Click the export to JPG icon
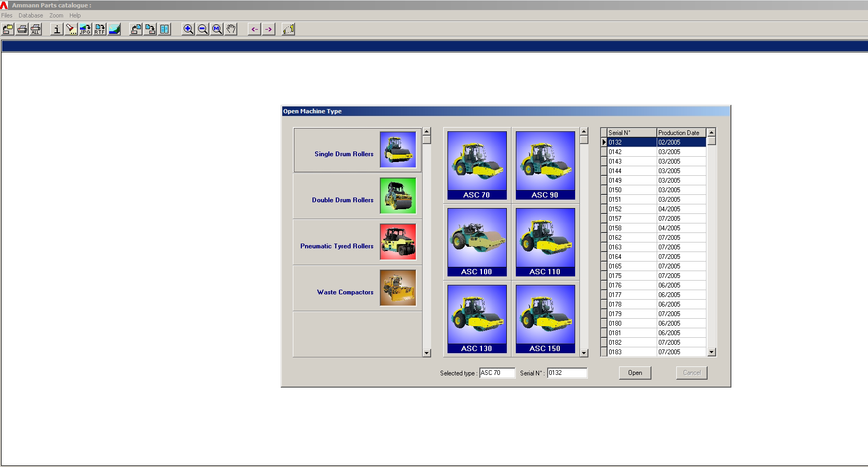This screenshot has width=868, height=467. 85,29
